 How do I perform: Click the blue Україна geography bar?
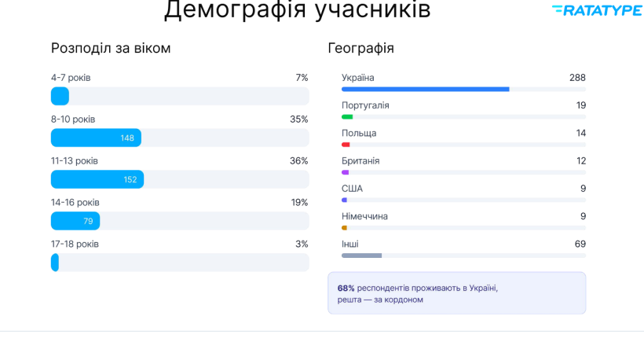(425, 90)
